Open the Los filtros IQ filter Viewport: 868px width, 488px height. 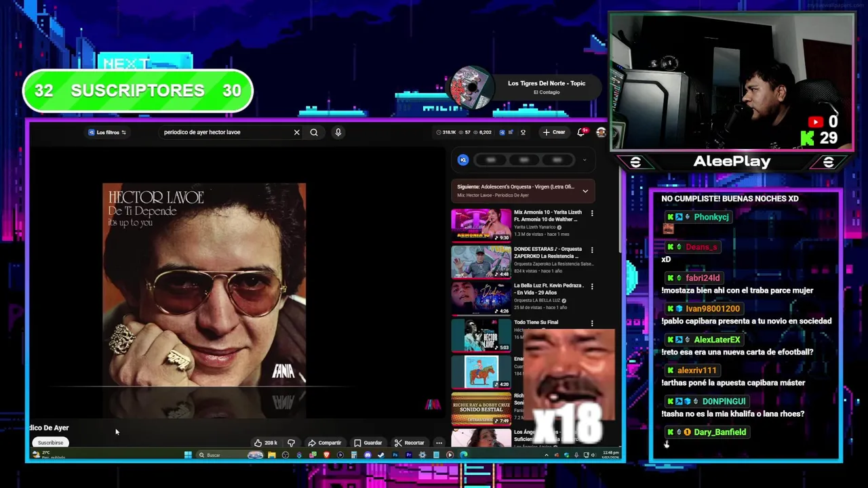[x=107, y=132]
